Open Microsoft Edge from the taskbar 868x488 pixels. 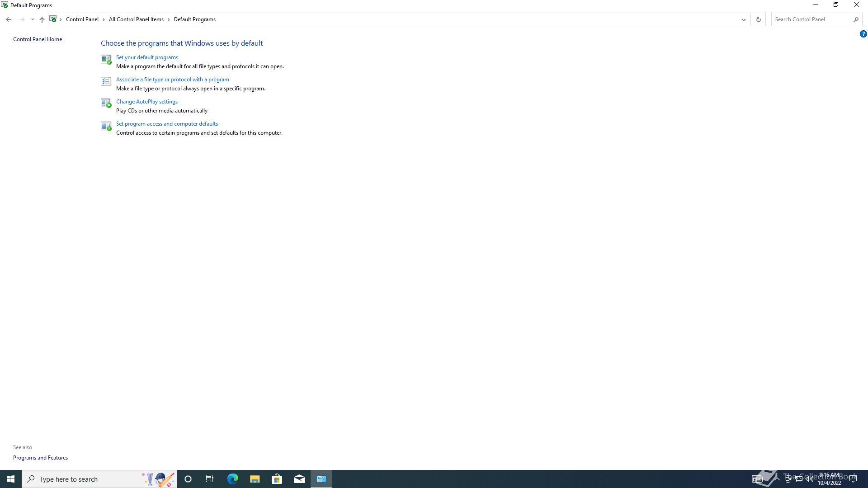232,479
